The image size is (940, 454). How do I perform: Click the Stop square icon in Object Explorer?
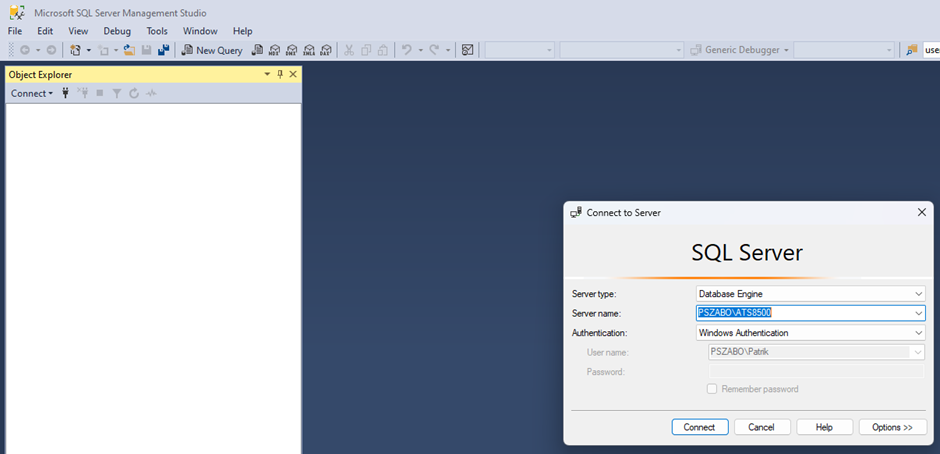(x=100, y=93)
